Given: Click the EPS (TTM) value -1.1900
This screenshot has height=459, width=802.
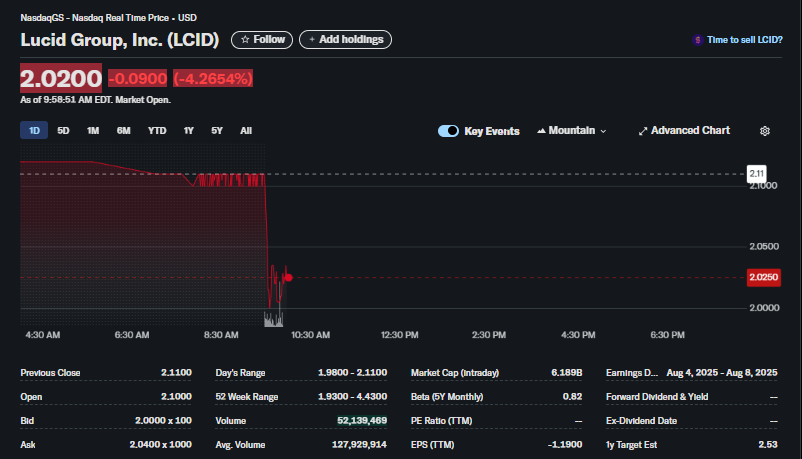Looking at the screenshot, I should tap(565, 445).
